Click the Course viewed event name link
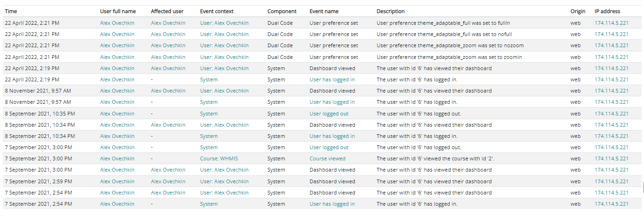644x216 pixels. (327, 158)
